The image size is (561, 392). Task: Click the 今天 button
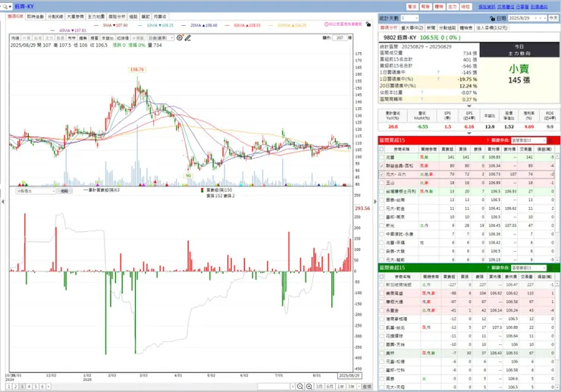pos(553,18)
